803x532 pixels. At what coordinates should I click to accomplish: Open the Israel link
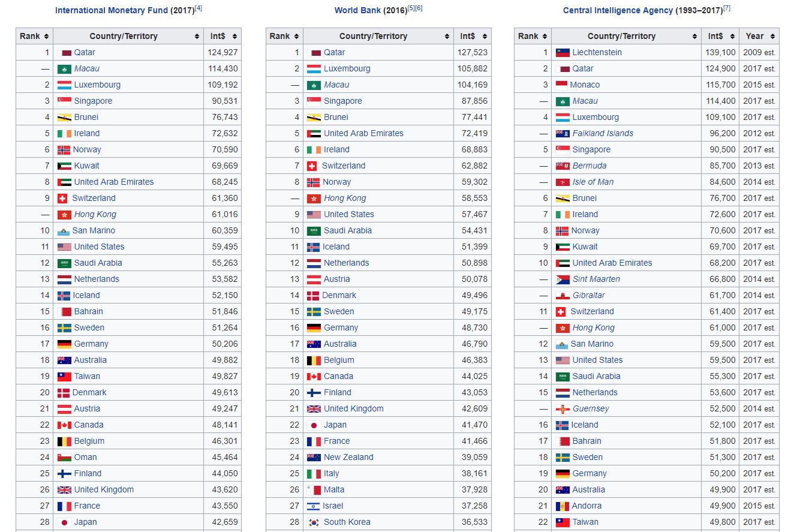click(333, 506)
